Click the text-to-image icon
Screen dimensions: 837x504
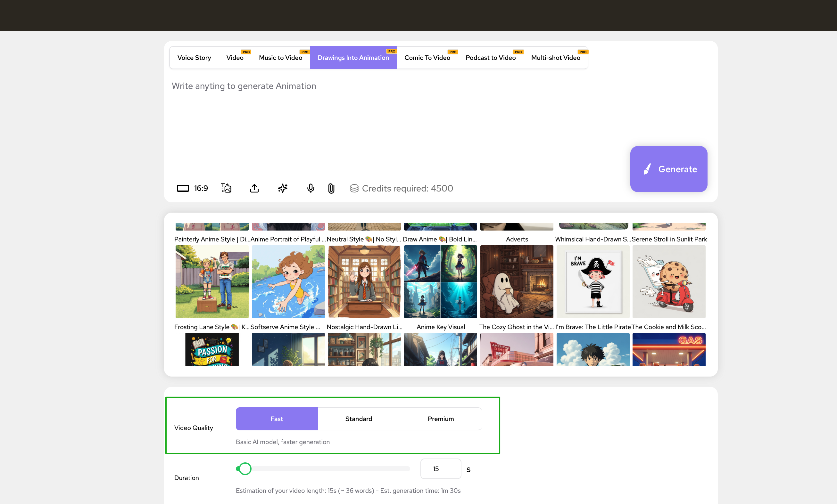pos(226,188)
